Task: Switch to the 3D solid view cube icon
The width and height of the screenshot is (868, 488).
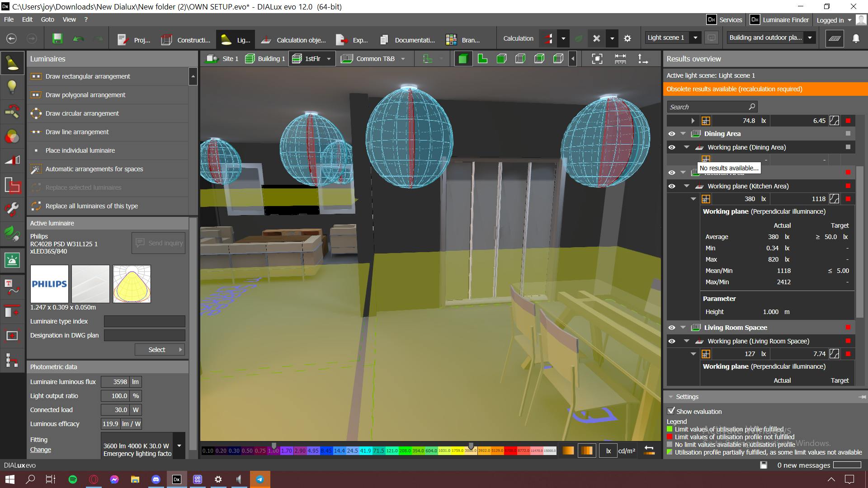Action: [462, 59]
